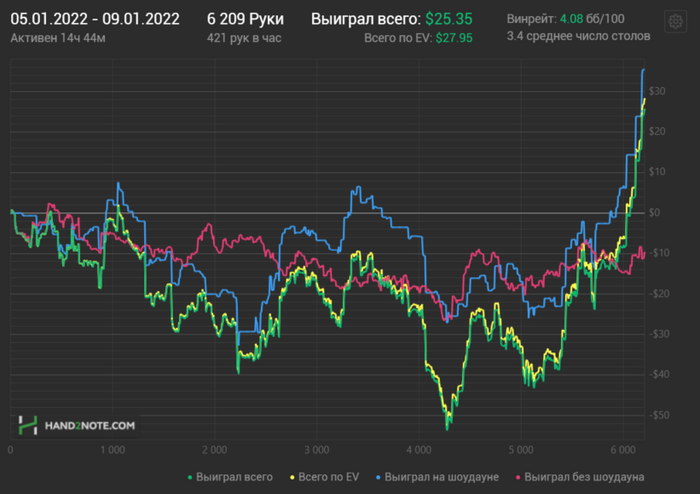Click the -$40 y-axis label
The image size is (700, 494).
(659, 374)
